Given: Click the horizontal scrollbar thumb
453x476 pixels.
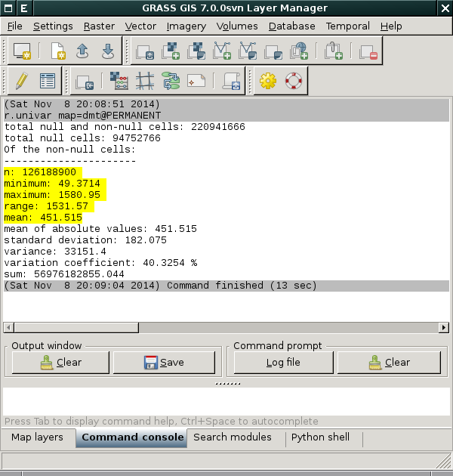Looking at the screenshot, I should 76,328.
